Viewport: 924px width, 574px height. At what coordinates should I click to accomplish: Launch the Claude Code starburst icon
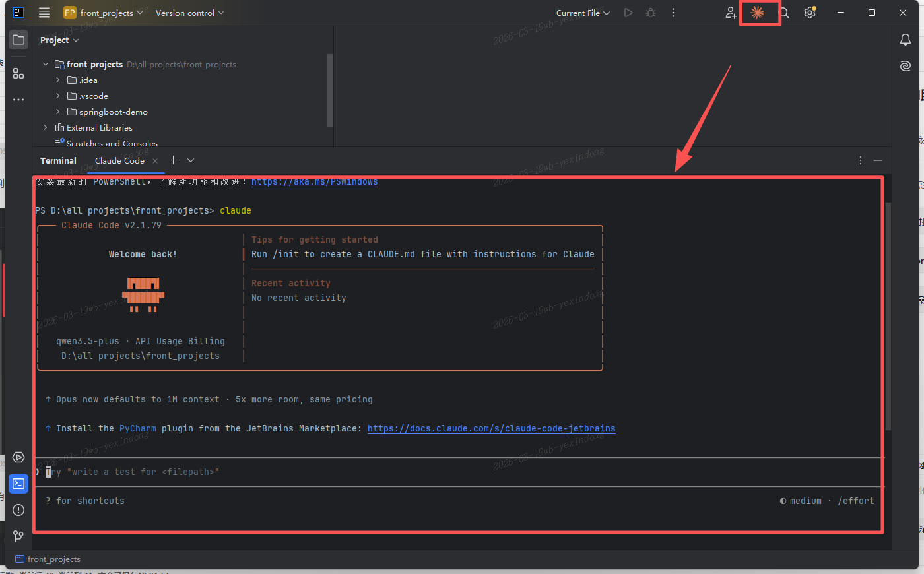tap(757, 13)
